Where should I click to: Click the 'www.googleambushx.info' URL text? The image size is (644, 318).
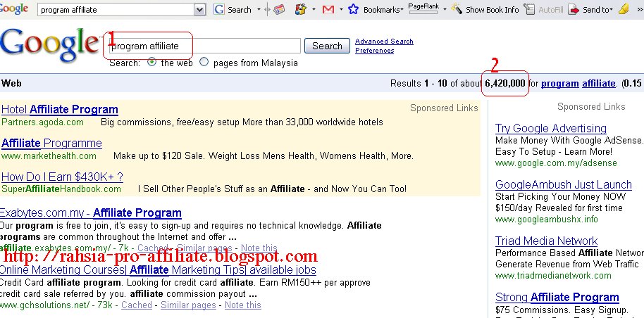[x=546, y=219]
